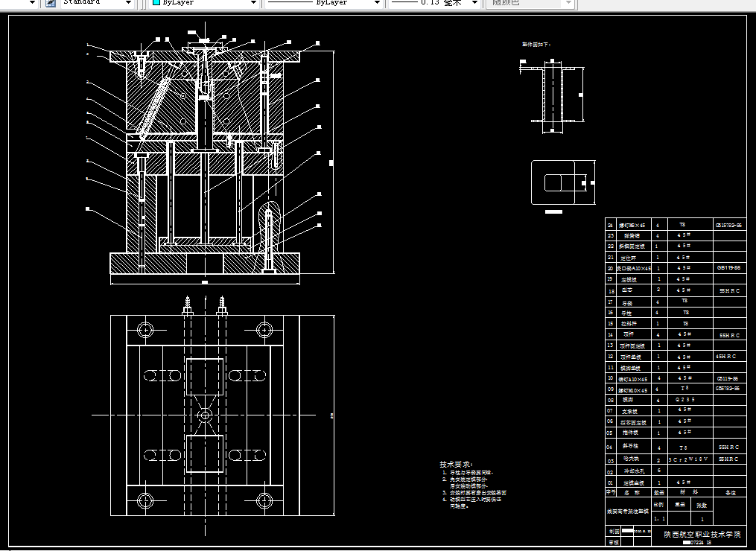Viewport: 756px width, 551px height.
Task: Select the 推件板 name in row 05
Action: [x=630, y=433]
